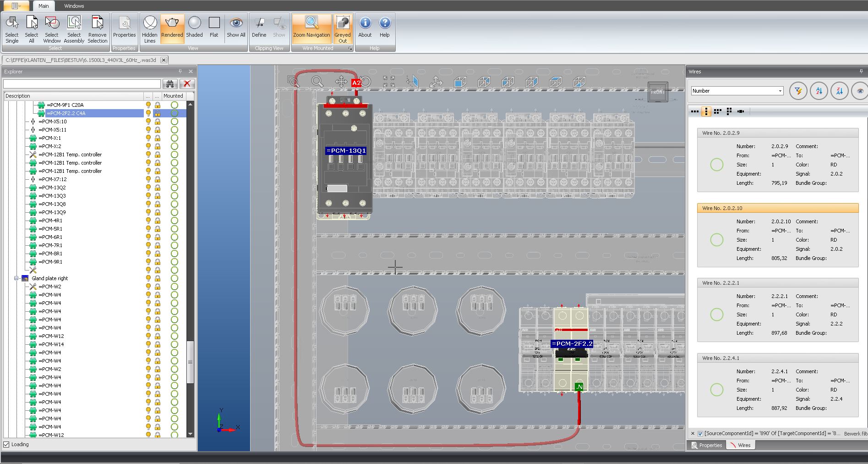Viewport: 868px width, 464px height.
Task: Open the Windows ribbon tab
Action: tap(74, 6)
